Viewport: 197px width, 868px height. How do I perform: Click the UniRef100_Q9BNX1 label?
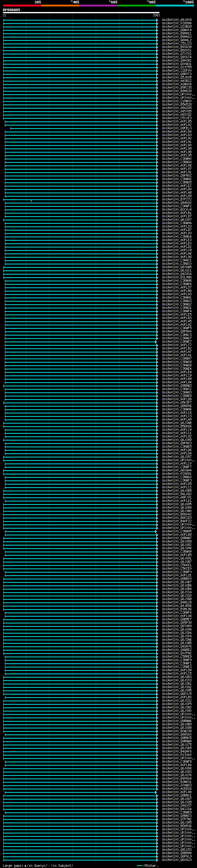pyautogui.click(x=176, y=795)
